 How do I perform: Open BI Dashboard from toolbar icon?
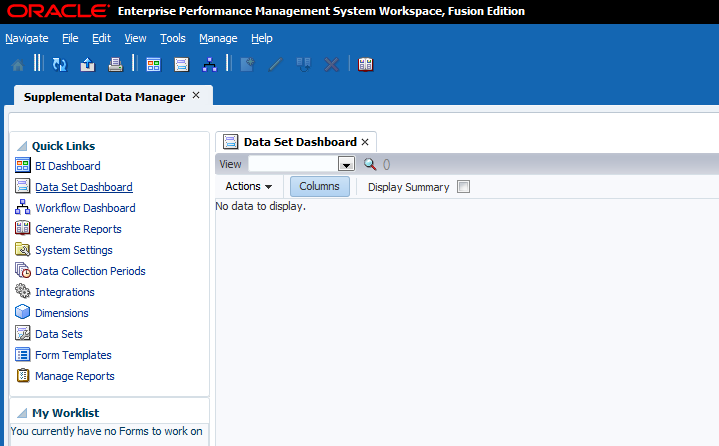tap(154, 65)
